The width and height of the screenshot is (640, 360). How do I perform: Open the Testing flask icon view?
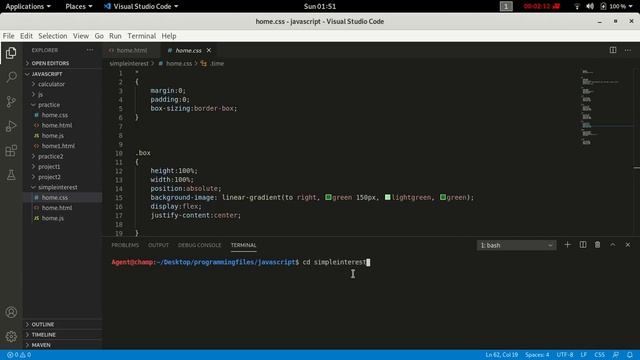[x=11, y=175]
